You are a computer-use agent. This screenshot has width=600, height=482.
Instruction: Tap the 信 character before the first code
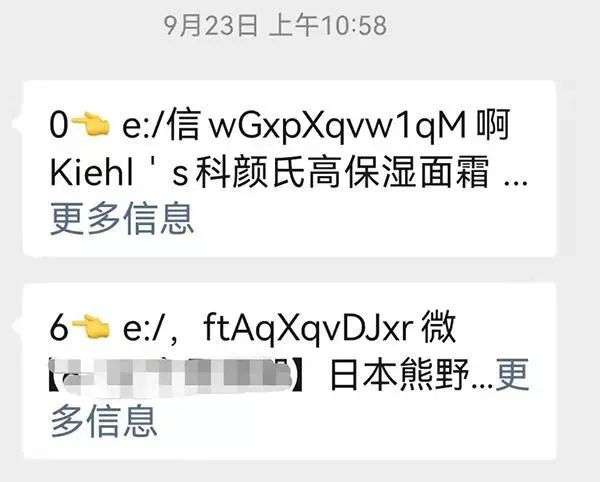[184, 125]
